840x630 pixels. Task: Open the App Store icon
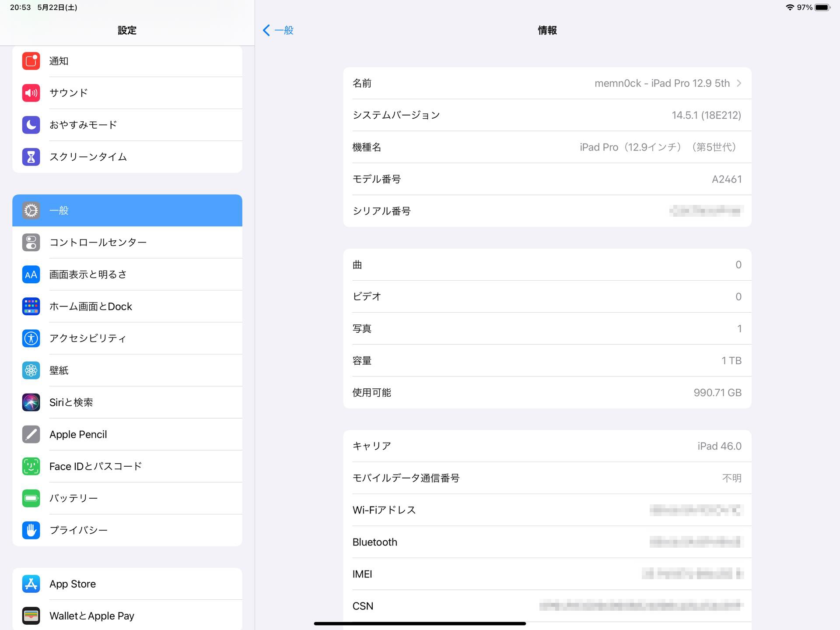[31, 584]
